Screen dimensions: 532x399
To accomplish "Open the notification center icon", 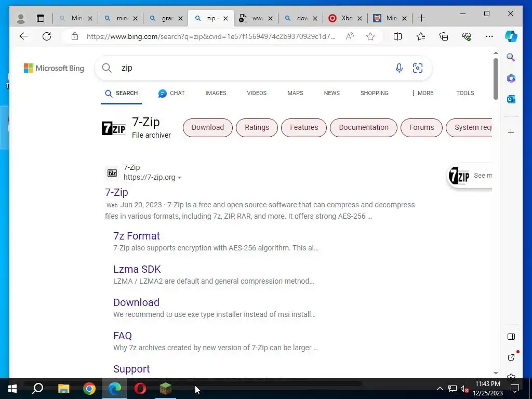I will (x=515, y=389).
